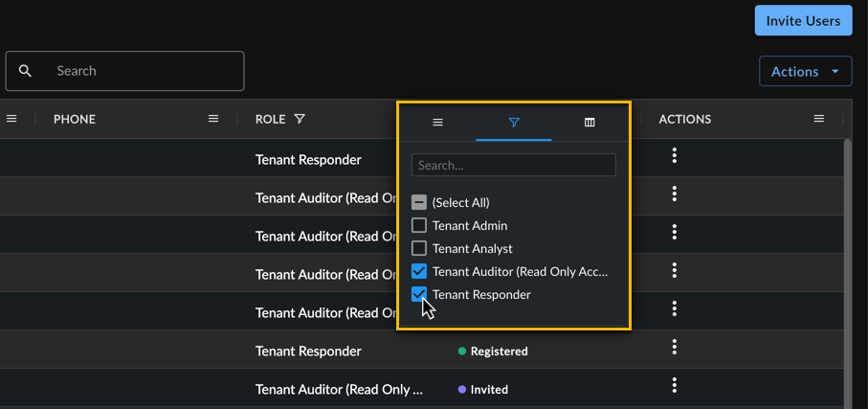Expand the Actions dropdown button
Image resolution: width=868 pixels, height=409 pixels.
(x=806, y=72)
